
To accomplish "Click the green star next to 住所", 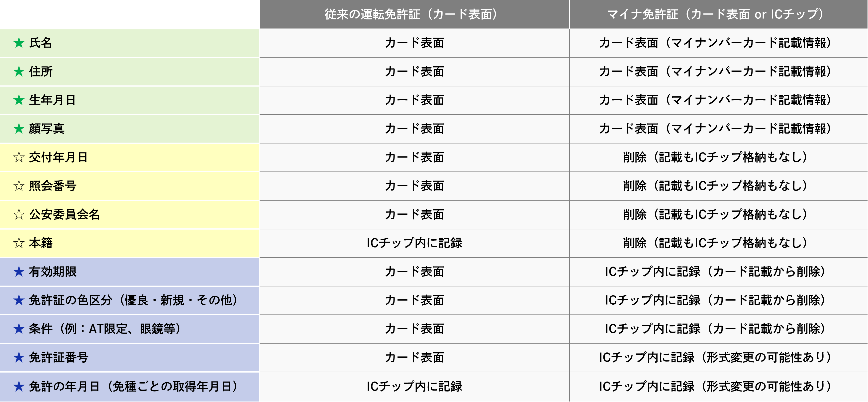I will (19, 71).
